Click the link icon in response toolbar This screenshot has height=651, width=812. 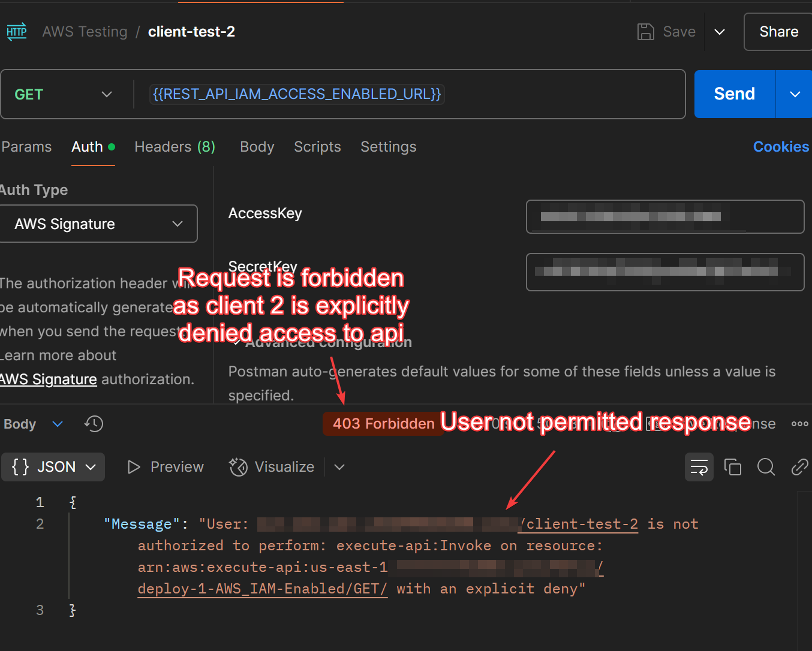tap(799, 467)
